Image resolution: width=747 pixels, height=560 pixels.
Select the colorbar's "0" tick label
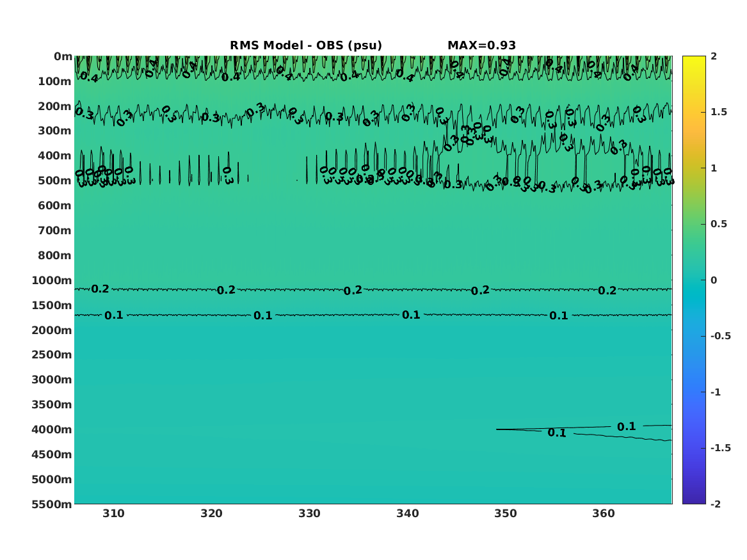click(x=714, y=280)
